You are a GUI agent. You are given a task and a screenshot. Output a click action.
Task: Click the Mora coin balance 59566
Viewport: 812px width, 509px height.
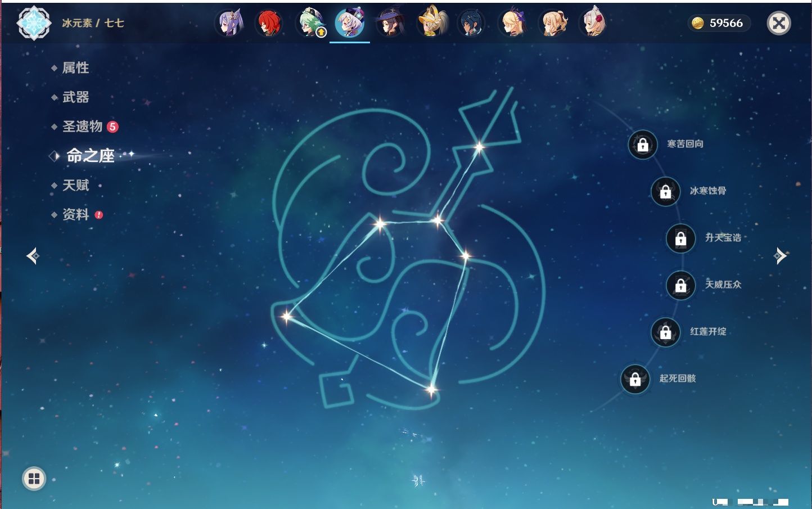[719, 23]
